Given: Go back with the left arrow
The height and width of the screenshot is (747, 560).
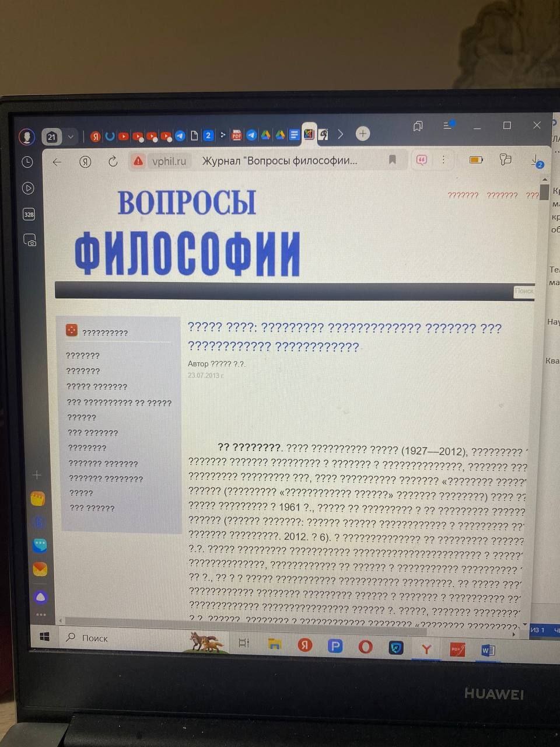Looking at the screenshot, I should tap(57, 162).
